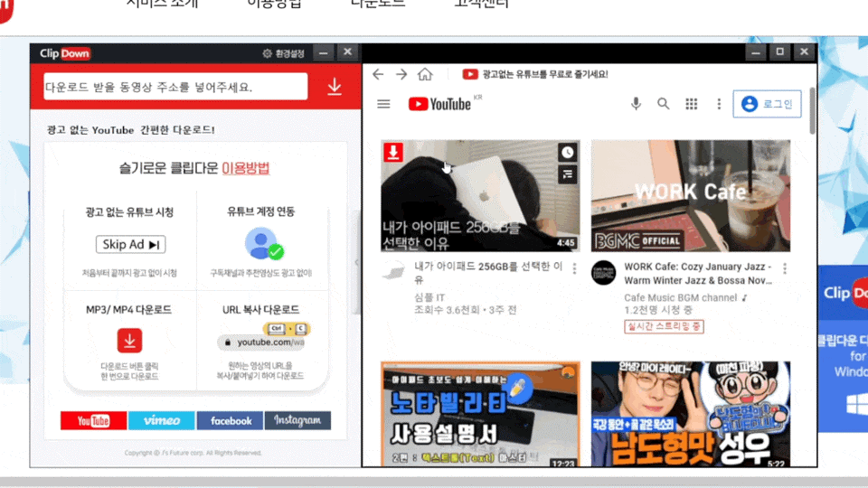
Task: Open the iPad 256GB video thumbnail
Action: click(480, 196)
